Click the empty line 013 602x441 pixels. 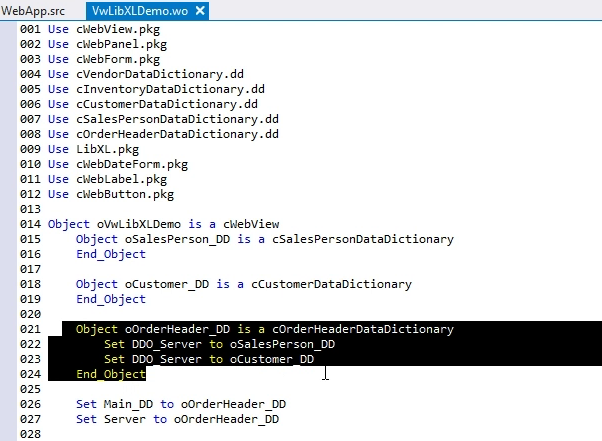(x=200, y=209)
